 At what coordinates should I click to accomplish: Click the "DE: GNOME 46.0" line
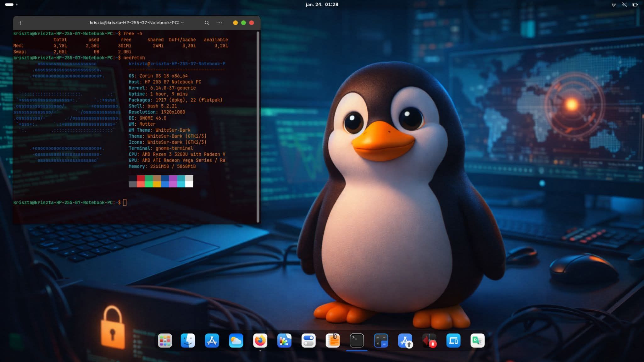[x=147, y=118]
